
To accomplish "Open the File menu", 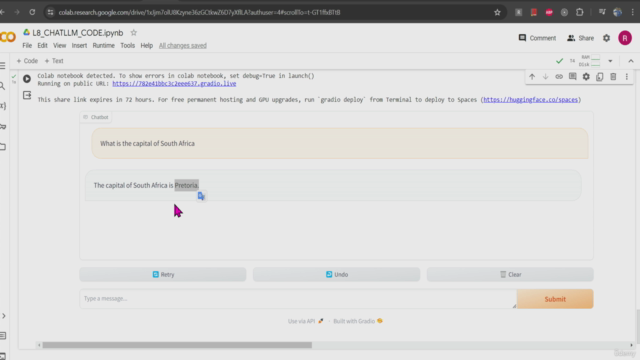I will point(27,45).
